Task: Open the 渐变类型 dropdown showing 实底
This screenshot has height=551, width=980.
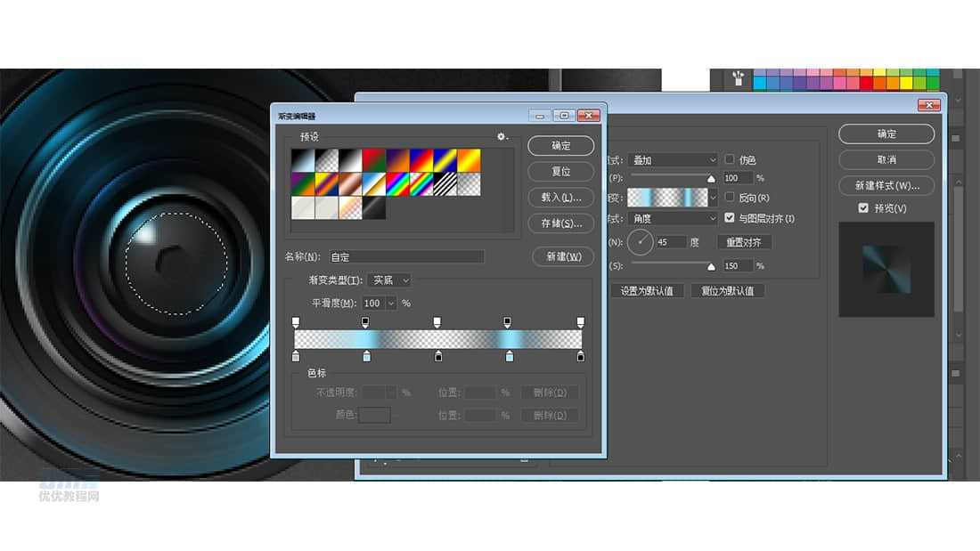Action: point(388,280)
